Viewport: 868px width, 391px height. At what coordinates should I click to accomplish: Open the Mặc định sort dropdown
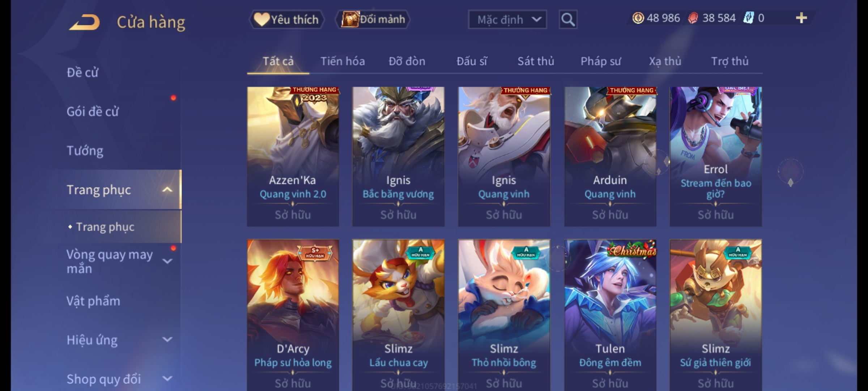tap(507, 19)
